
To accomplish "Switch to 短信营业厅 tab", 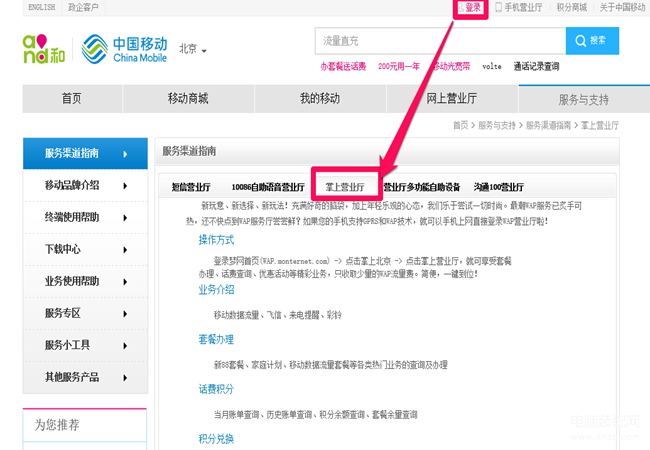I will 191,187.
